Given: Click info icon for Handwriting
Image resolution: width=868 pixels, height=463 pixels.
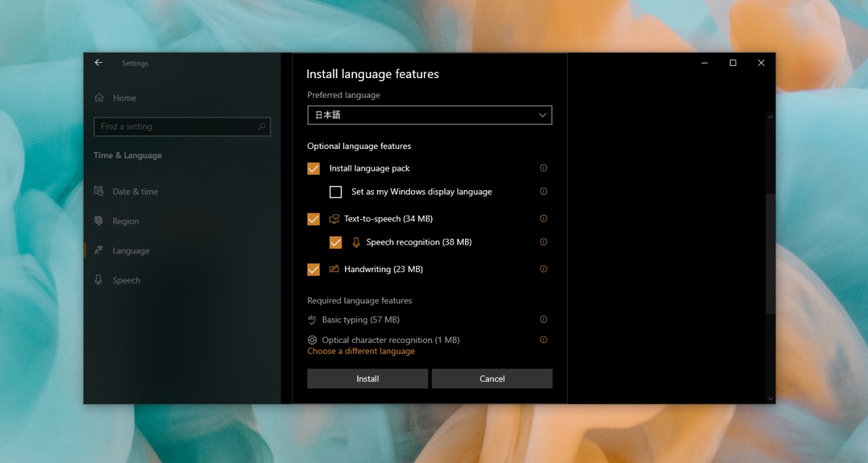Looking at the screenshot, I should (x=544, y=269).
